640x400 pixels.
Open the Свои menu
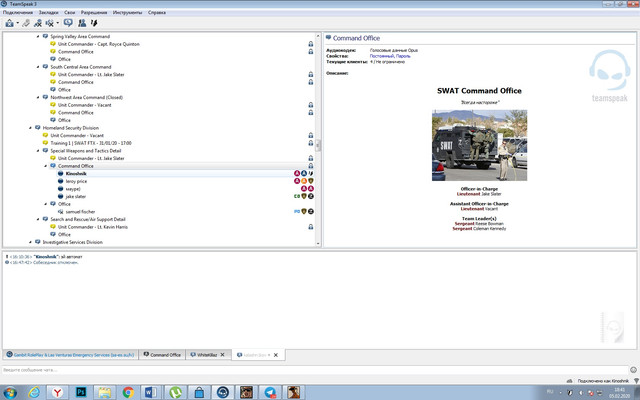coord(69,13)
